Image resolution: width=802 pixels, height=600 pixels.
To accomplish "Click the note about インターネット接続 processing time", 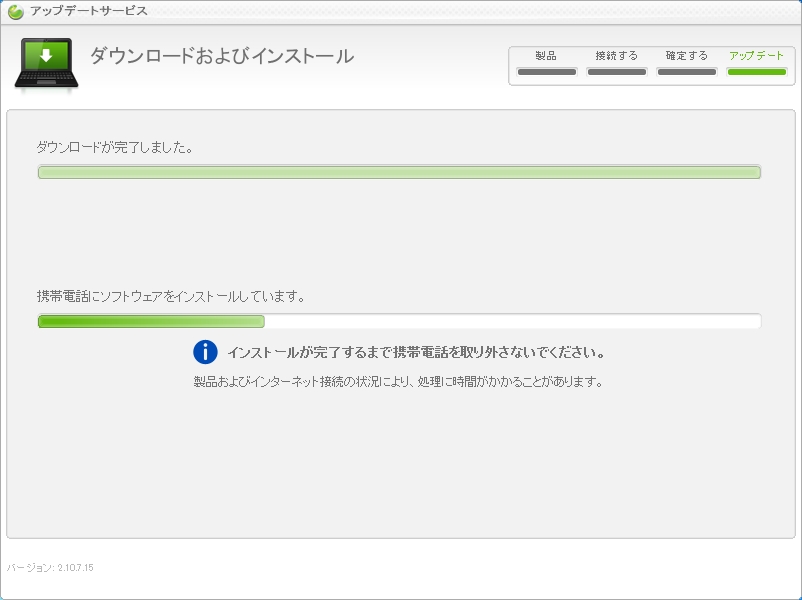I will click(398, 381).
